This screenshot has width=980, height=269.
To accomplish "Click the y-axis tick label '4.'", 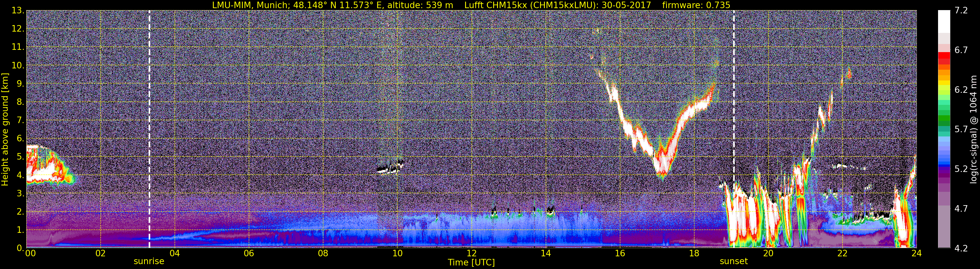I will pos(20,175).
